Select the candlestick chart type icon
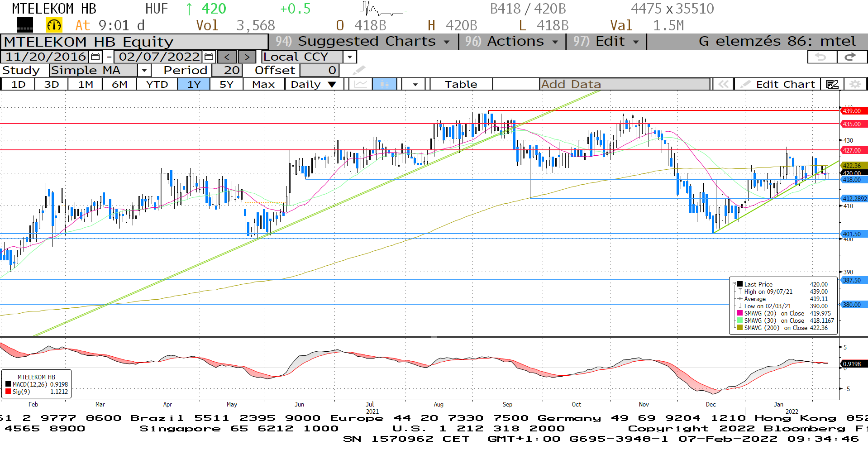This screenshot has height=464, width=868. click(385, 84)
